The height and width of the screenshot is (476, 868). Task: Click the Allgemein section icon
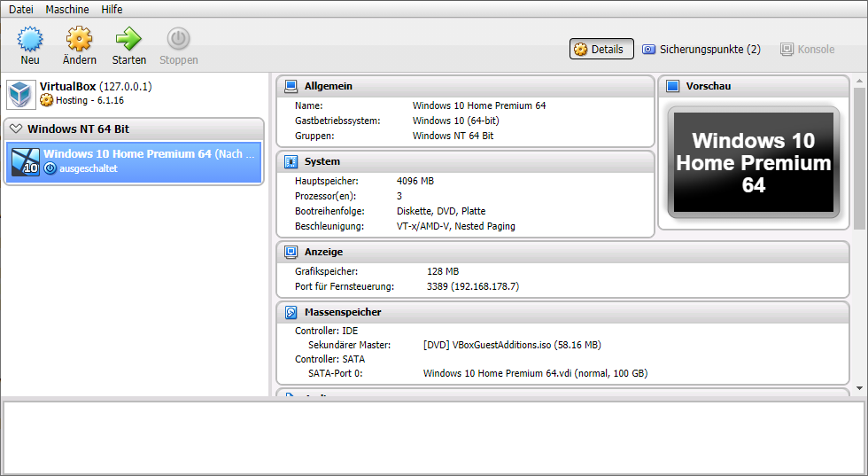click(x=291, y=86)
